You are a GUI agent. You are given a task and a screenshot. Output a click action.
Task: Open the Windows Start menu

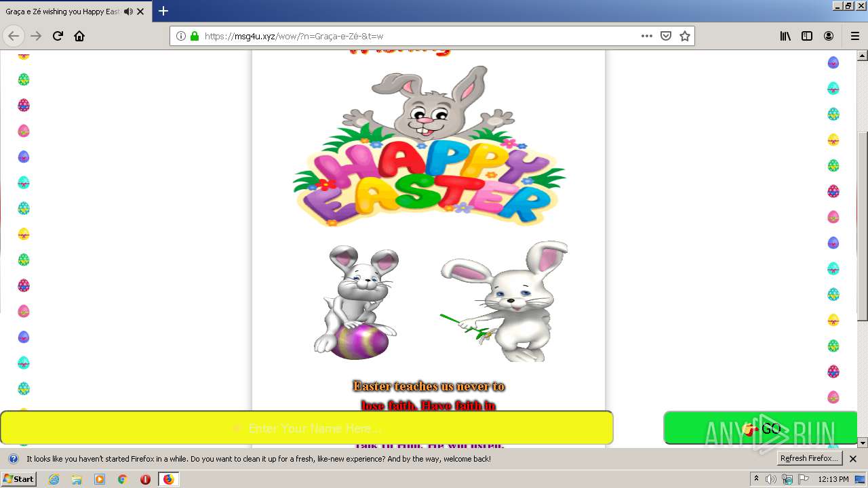pyautogui.click(x=18, y=479)
